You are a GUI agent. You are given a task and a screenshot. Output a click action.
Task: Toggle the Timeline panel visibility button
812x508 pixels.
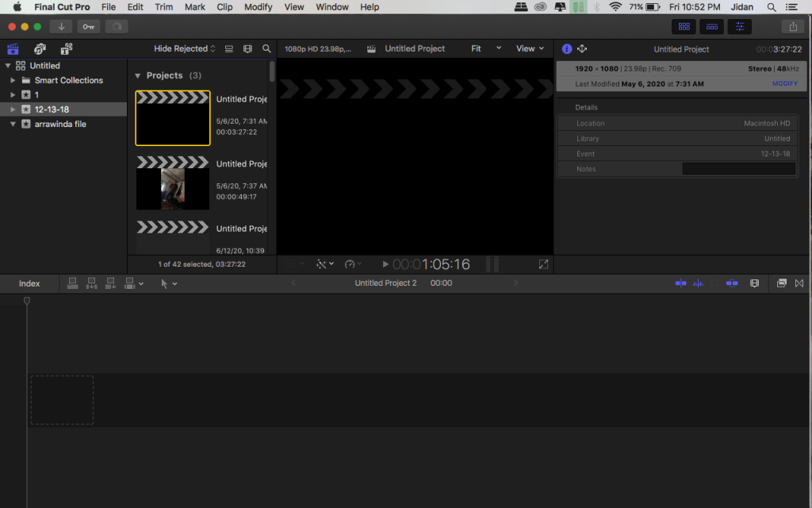click(x=712, y=26)
